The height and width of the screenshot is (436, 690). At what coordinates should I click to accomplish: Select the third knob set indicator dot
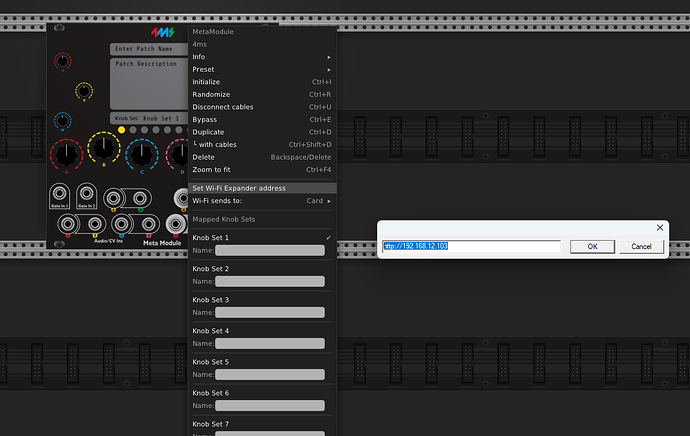pyautogui.click(x=144, y=130)
